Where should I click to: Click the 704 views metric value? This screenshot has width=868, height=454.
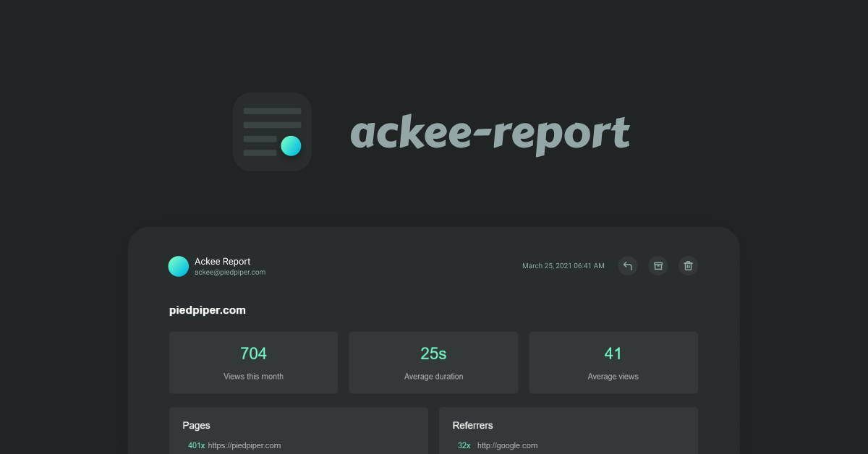tap(253, 353)
